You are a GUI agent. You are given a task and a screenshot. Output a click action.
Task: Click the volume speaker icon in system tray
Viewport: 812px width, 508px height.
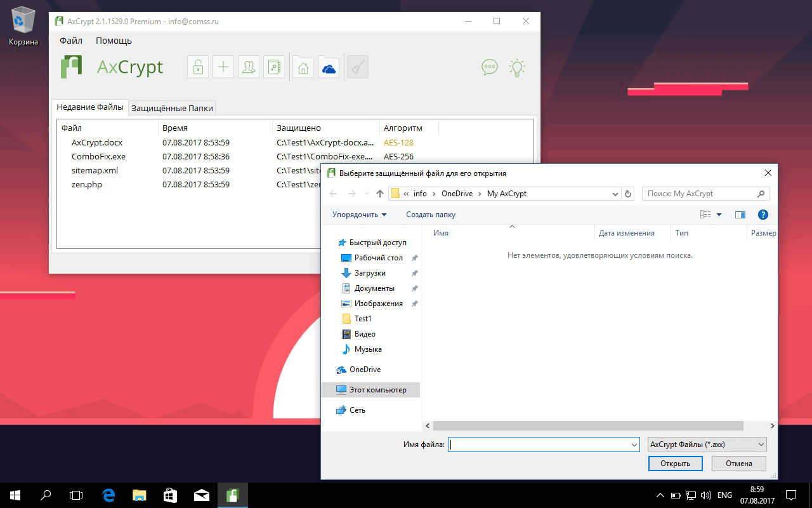tap(706, 495)
